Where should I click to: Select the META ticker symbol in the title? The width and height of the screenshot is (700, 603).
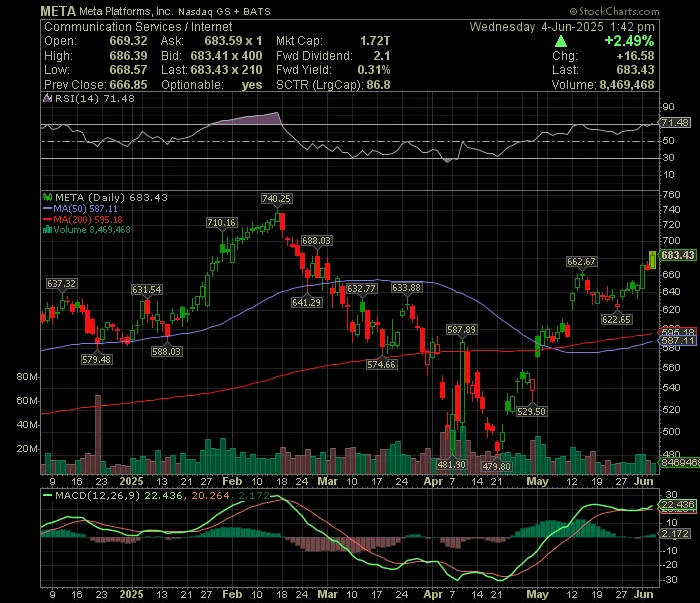[x=58, y=11]
